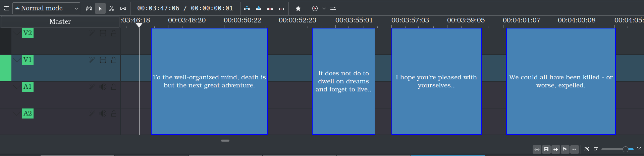Open the Normal mode dropdown
644x156 pixels.
46,8
